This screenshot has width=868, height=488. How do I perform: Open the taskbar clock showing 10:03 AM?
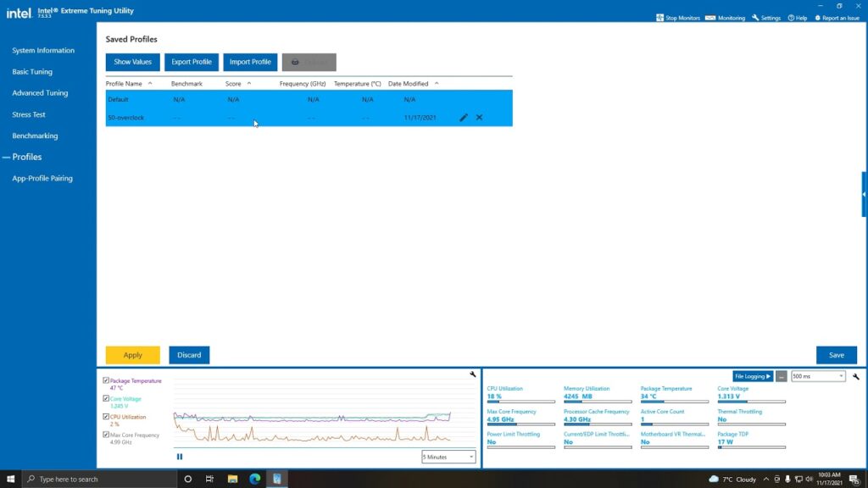pyautogui.click(x=829, y=480)
